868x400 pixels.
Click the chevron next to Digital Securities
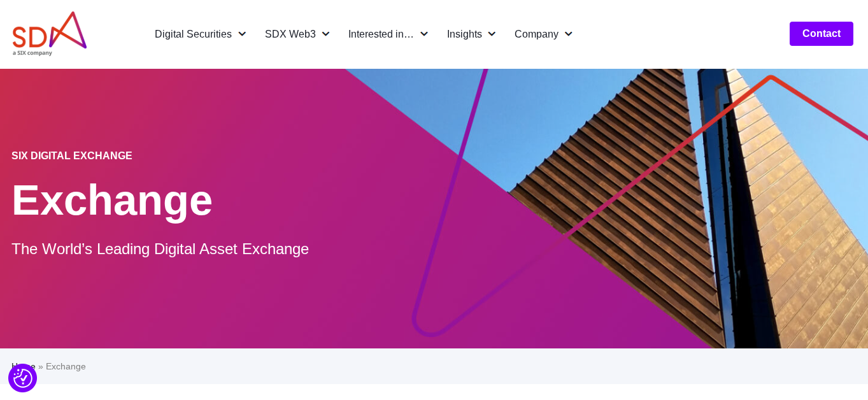tap(242, 34)
